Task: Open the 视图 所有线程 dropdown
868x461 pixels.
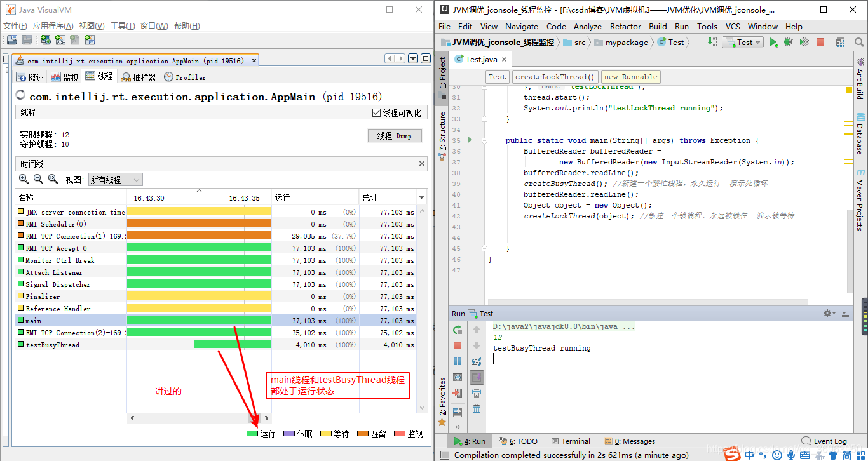Action: [x=115, y=180]
